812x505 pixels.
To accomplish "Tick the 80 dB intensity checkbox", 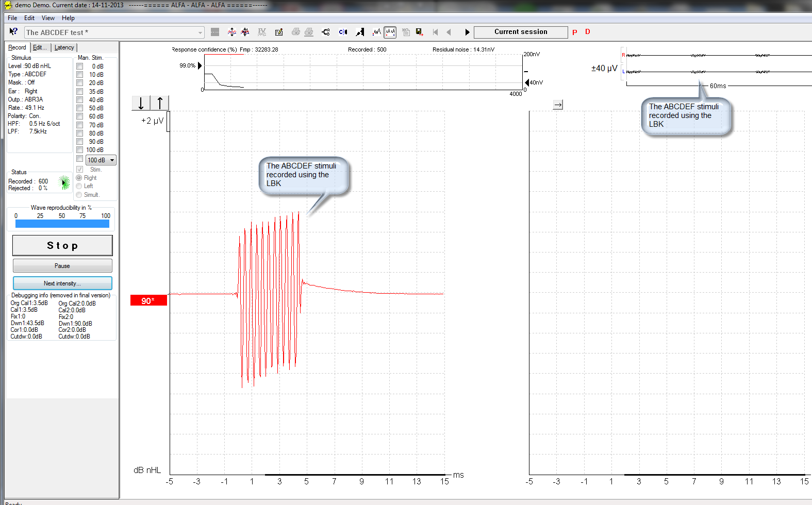I will click(80, 133).
